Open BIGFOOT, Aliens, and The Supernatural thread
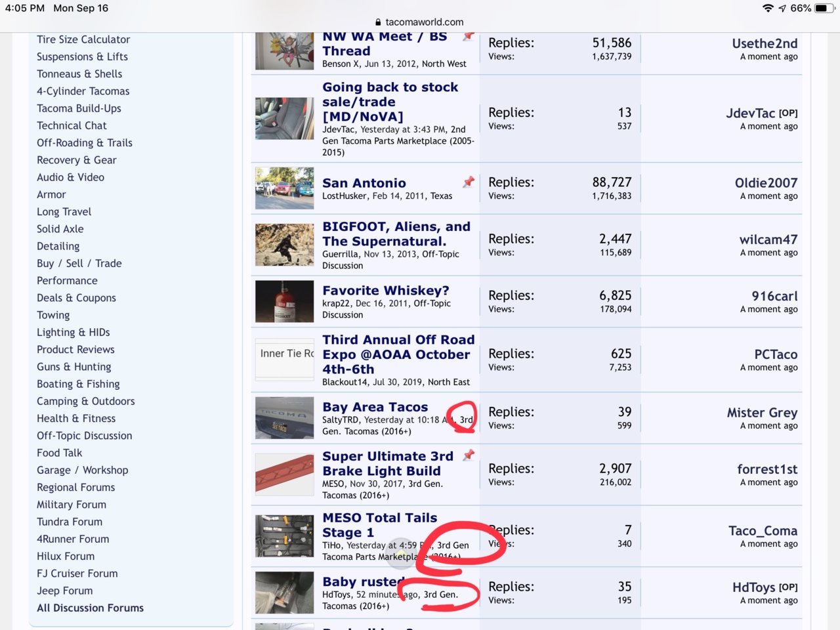The width and height of the screenshot is (840, 630). pos(396,234)
